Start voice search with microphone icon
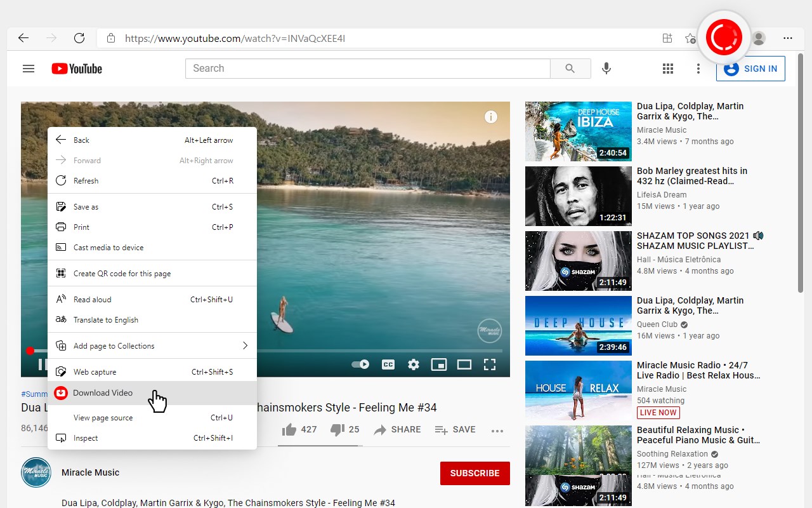Image resolution: width=812 pixels, height=508 pixels. click(x=606, y=69)
